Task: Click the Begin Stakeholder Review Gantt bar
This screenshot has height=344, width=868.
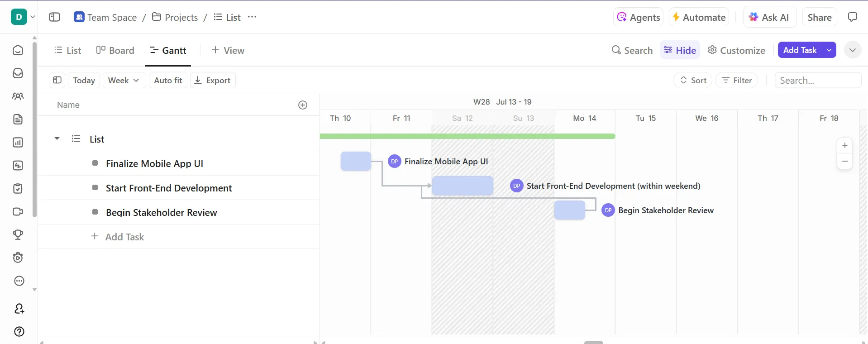Action: [570, 210]
